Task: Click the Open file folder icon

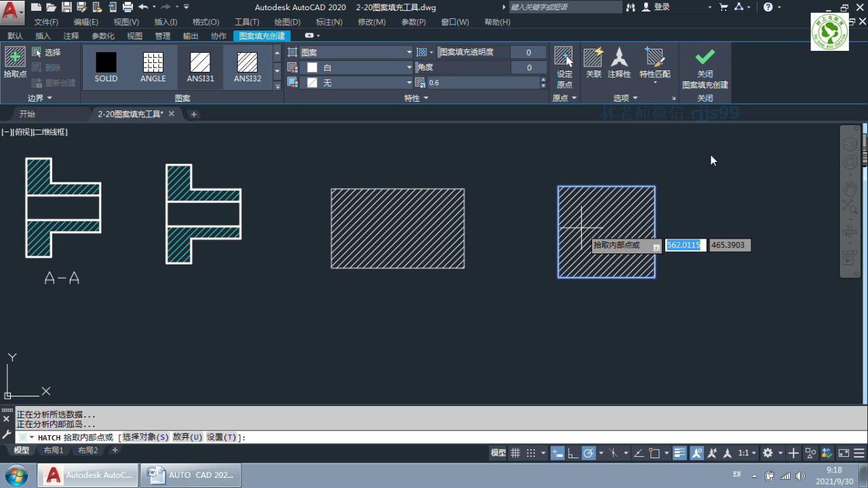Action: tap(51, 7)
